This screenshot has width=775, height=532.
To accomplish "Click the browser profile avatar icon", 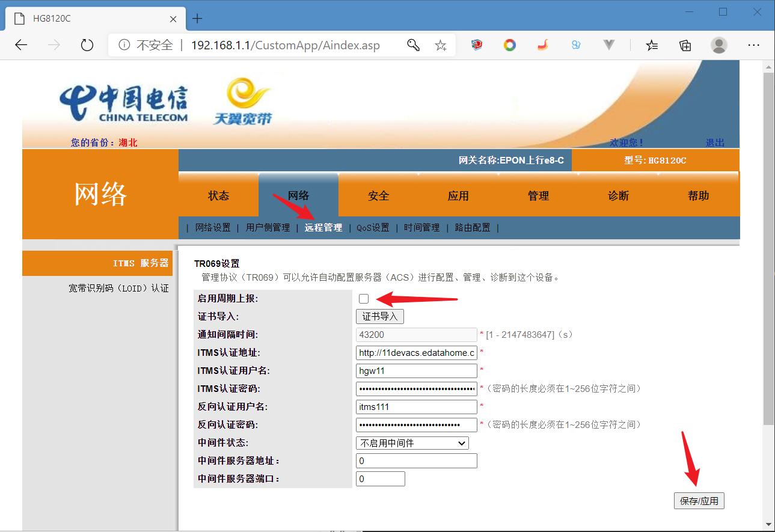I will 718,44.
